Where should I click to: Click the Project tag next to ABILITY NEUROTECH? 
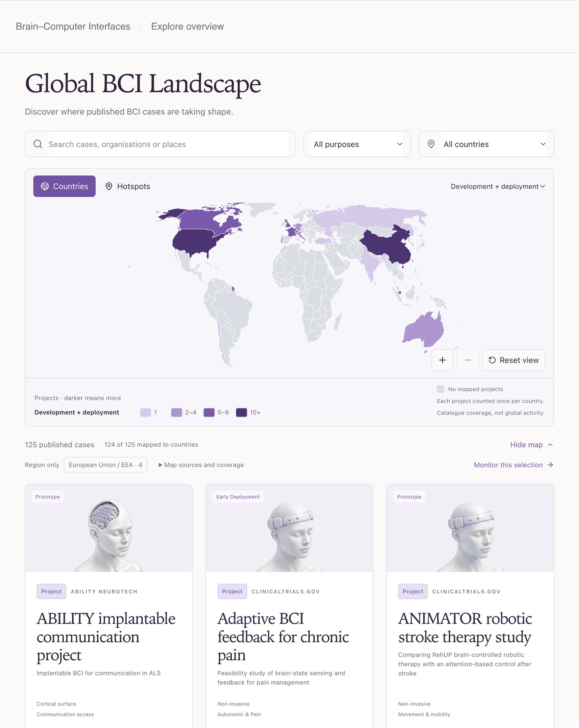51,592
